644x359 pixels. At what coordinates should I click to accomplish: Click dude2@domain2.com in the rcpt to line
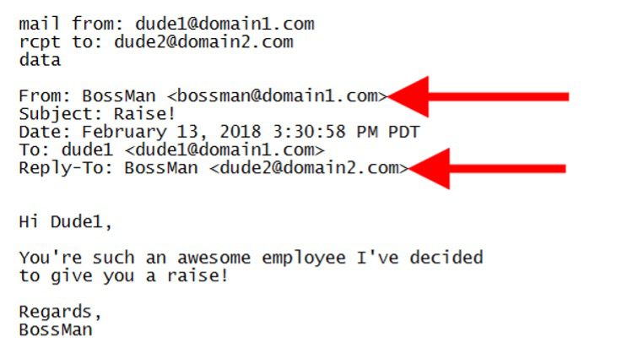coord(203,42)
